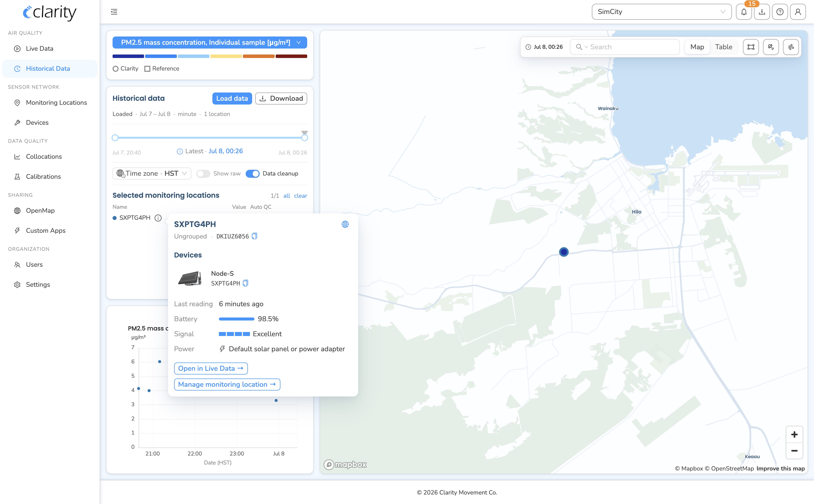Open the downloads icon in top bar
814x504 pixels.
click(x=762, y=12)
